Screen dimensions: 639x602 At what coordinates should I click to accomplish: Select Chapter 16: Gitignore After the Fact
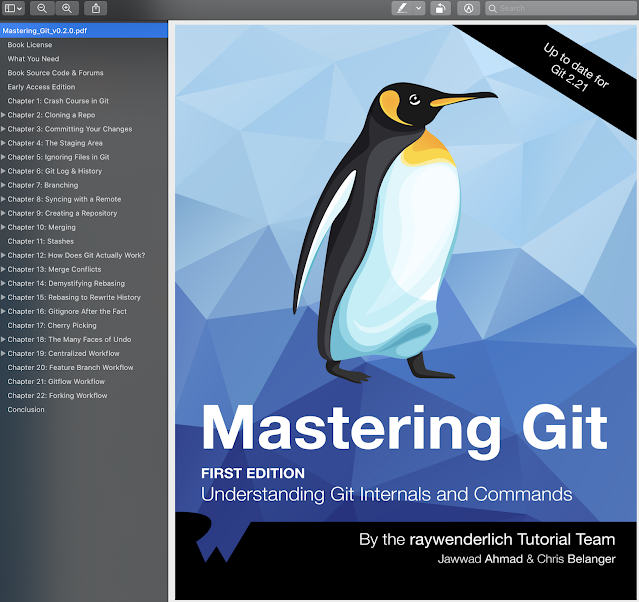(67, 311)
